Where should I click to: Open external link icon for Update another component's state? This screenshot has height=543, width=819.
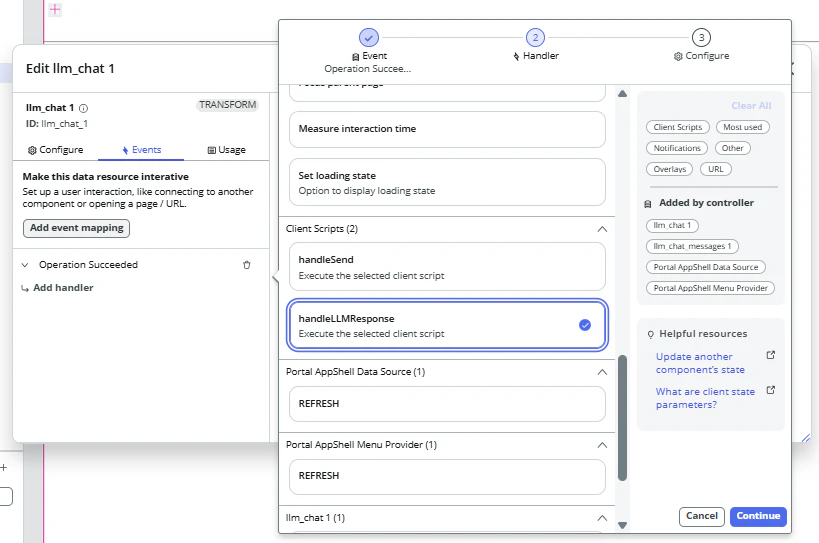pos(770,355)
